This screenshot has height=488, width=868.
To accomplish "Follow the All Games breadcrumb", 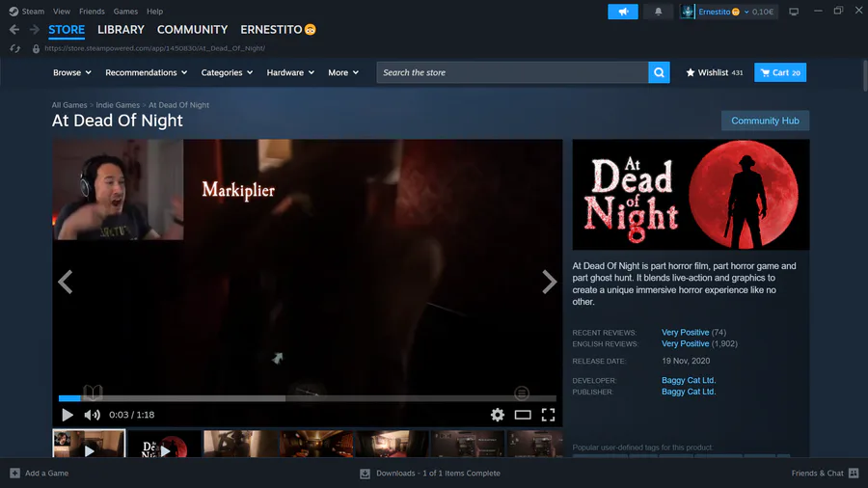I will [x=69, y=105].
